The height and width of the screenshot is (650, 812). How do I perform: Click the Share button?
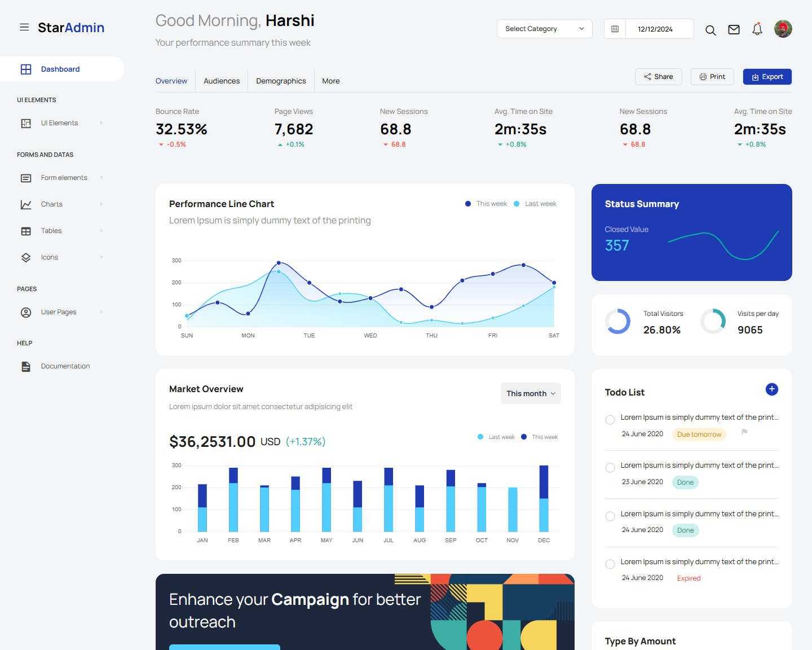click(x=658, y=77)
